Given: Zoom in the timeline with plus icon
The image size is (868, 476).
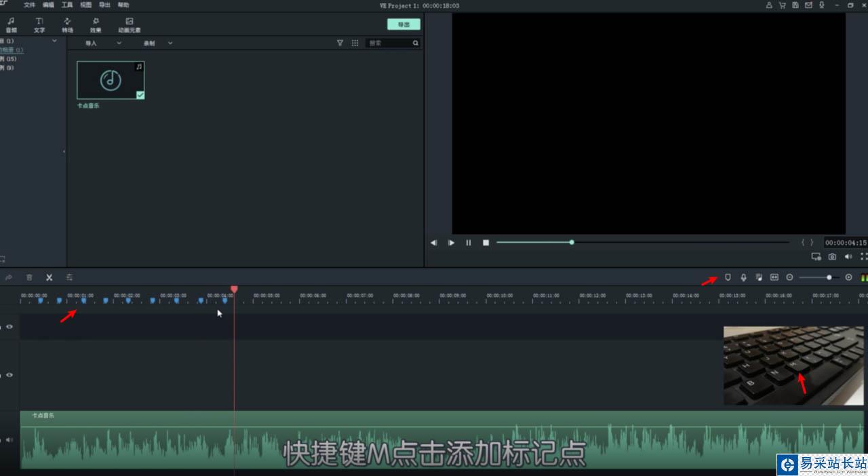Looking at the screenshot, I should tap(848, 277).
